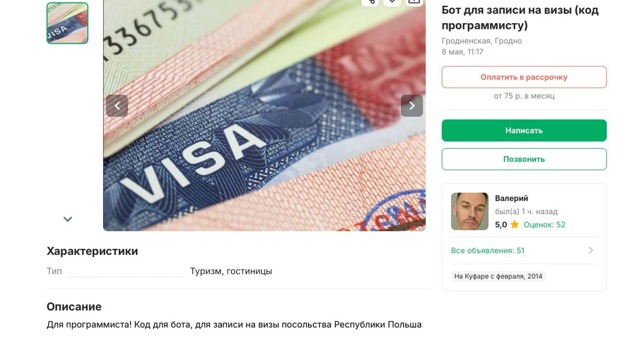Click the share icon above the photo
Viewport: 644px width, 338px height.
pyautogui.click(x=370, y=2)
